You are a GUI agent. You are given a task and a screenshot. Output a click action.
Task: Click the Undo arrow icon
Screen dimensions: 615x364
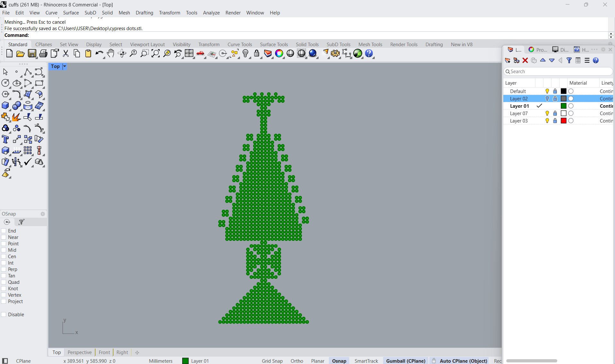click(99, 54)
